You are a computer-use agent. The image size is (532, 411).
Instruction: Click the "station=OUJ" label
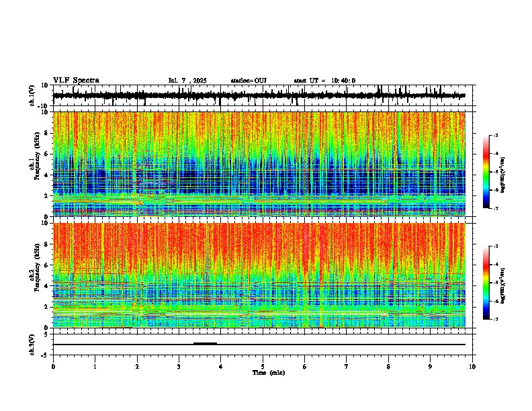(x=249, y=81)
